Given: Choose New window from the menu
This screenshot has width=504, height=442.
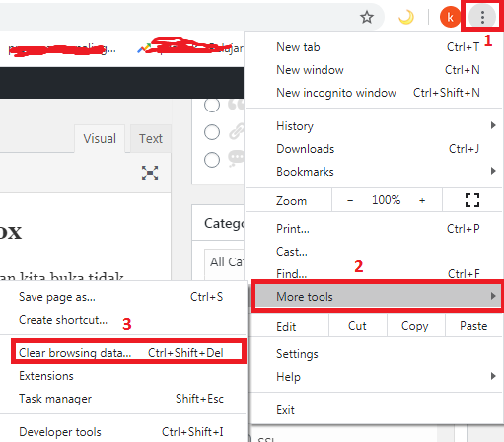Looking at the screenshot, I should tap(375, 70).
